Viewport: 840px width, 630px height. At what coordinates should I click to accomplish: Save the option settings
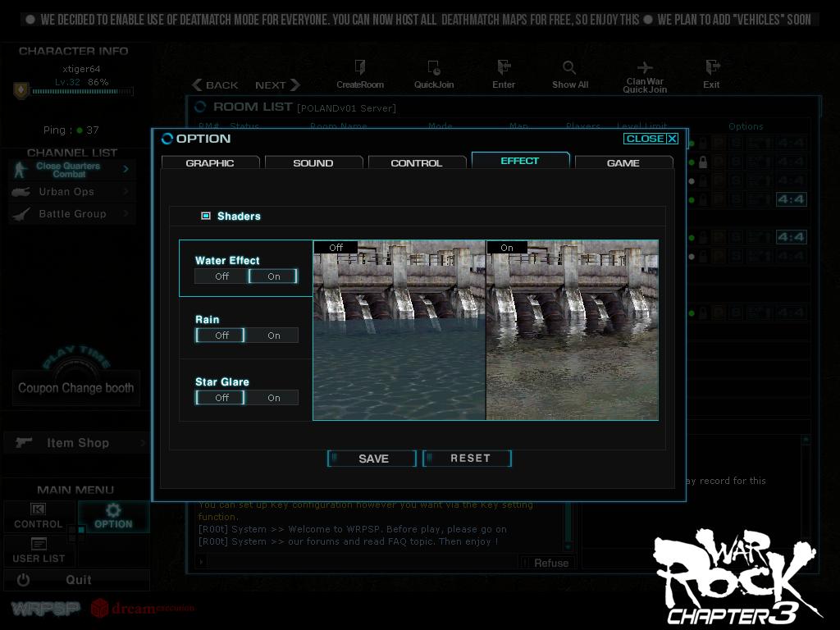click(372, 459)
